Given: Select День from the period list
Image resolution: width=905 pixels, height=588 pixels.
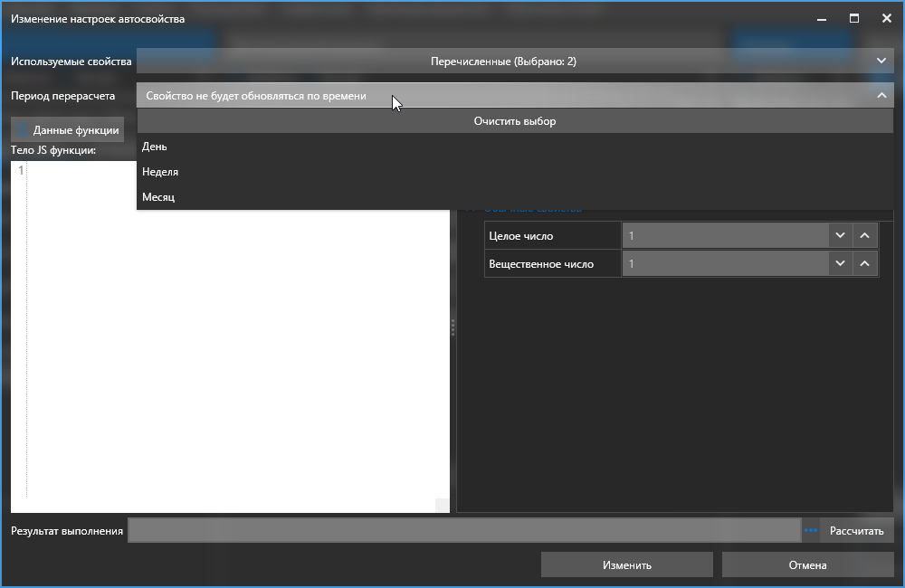Looking at the screenshot, I should tap(155, 147).
